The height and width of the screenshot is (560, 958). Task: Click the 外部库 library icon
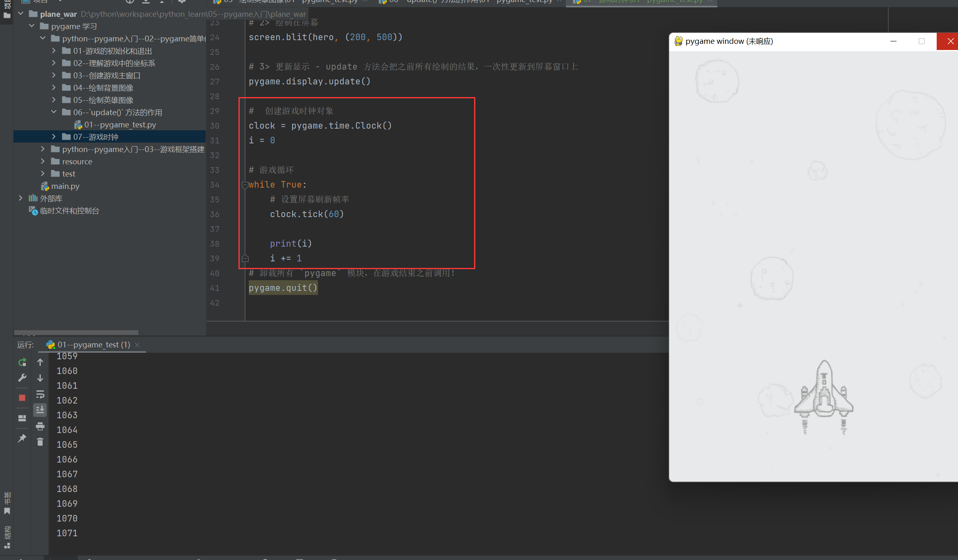pos(33,198)
